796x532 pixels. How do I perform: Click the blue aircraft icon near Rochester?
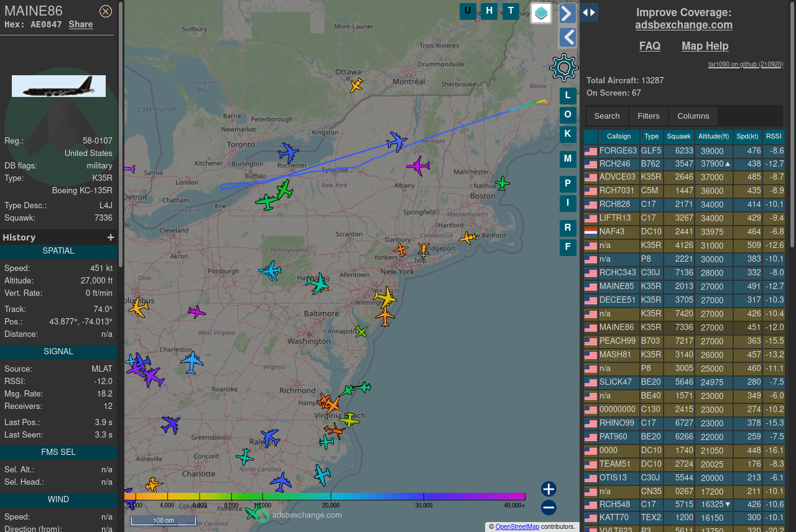[x=289, y=152]
